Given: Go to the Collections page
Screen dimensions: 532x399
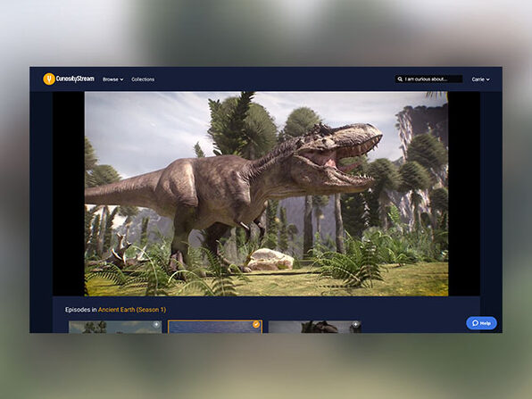Looking at the screenshot, I should tap(143, 79).
